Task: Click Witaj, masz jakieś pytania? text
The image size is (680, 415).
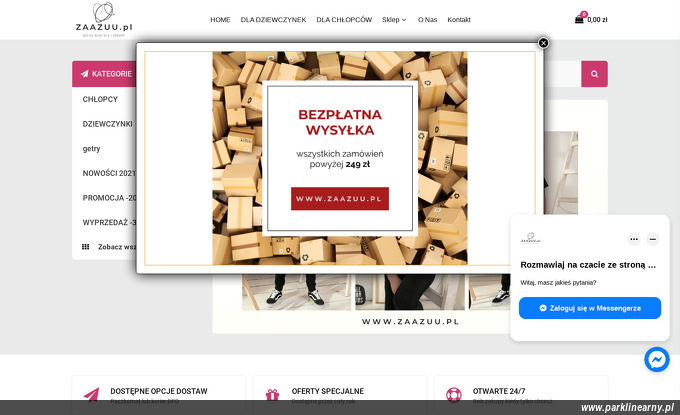Action: [558, 283]
